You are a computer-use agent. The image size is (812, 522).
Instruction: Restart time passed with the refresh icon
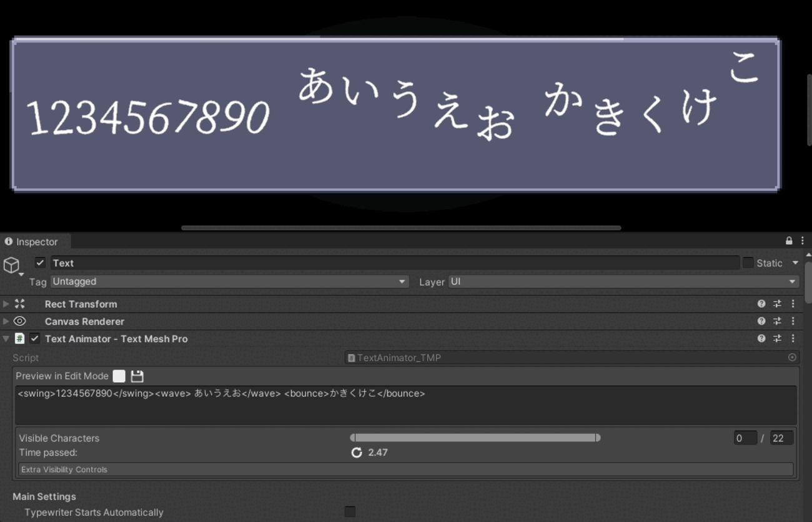[x=357, y=453]
